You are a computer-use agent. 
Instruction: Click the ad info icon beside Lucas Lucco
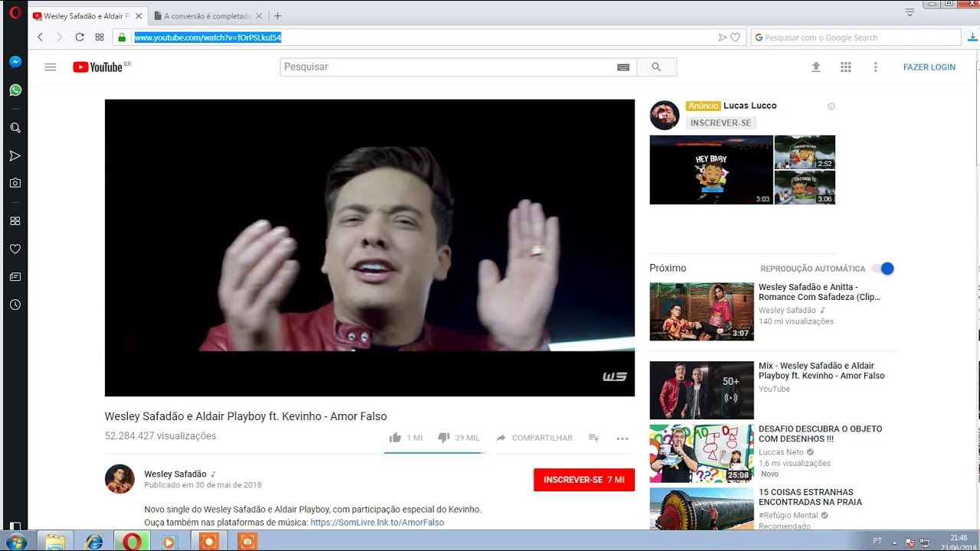coord(831,106)
